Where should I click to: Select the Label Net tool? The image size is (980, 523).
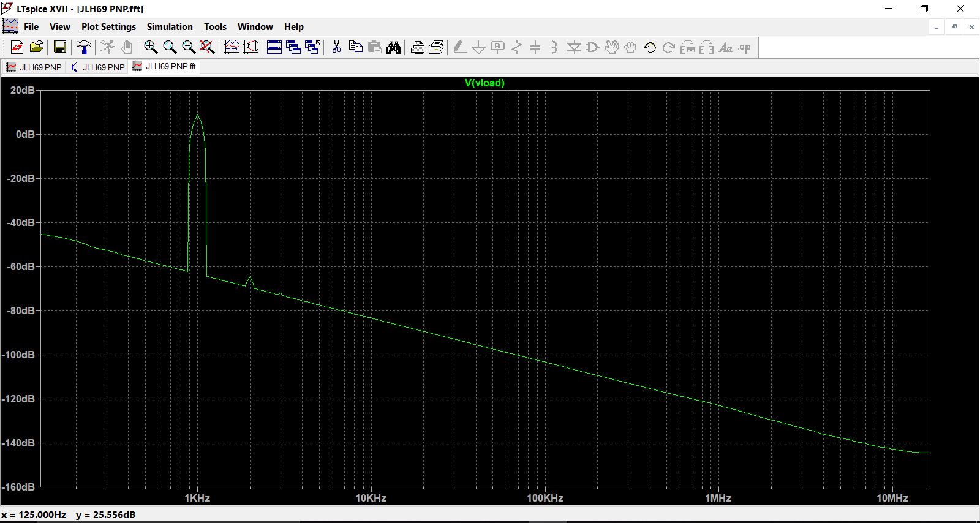click(x=498, y=47)
